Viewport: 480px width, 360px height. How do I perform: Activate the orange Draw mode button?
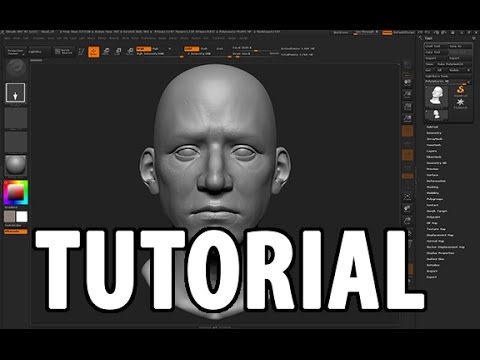coord(94,52)
